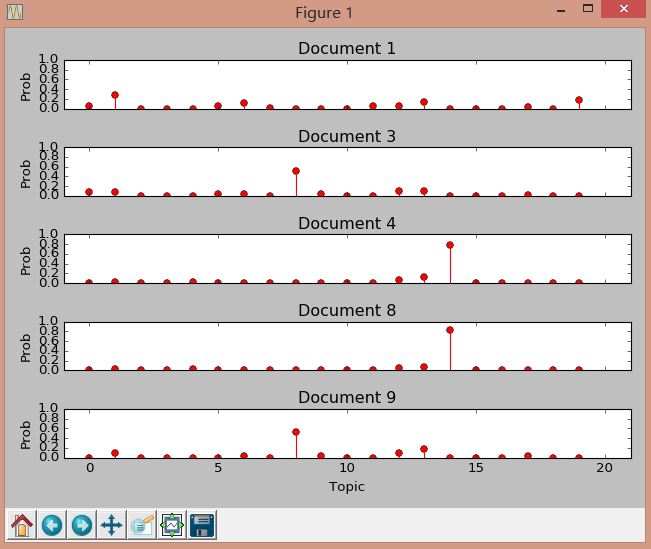Click Document 1's marker at topic 13

[x=424, y=102]
